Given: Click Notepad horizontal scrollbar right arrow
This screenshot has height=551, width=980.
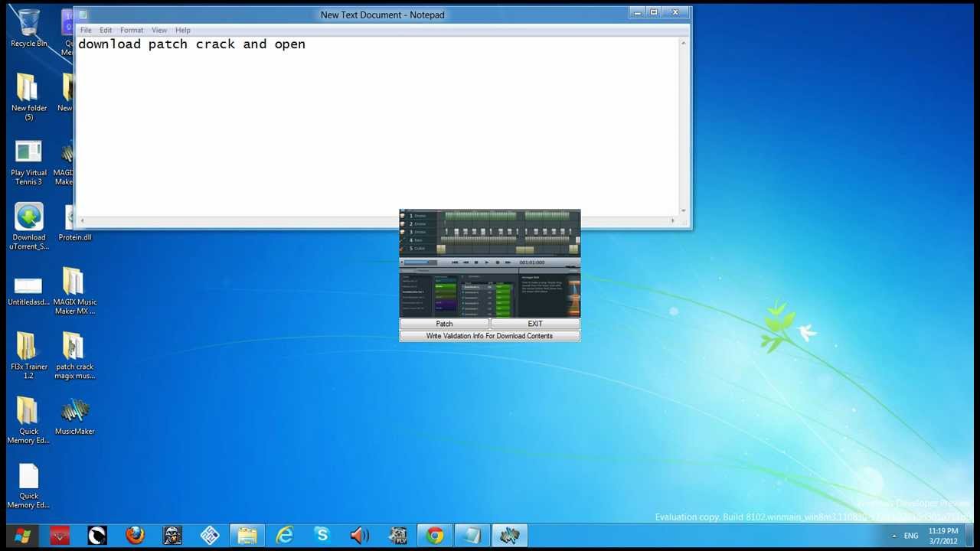Looking at the screenshot, I should click(x=673, y=221).
